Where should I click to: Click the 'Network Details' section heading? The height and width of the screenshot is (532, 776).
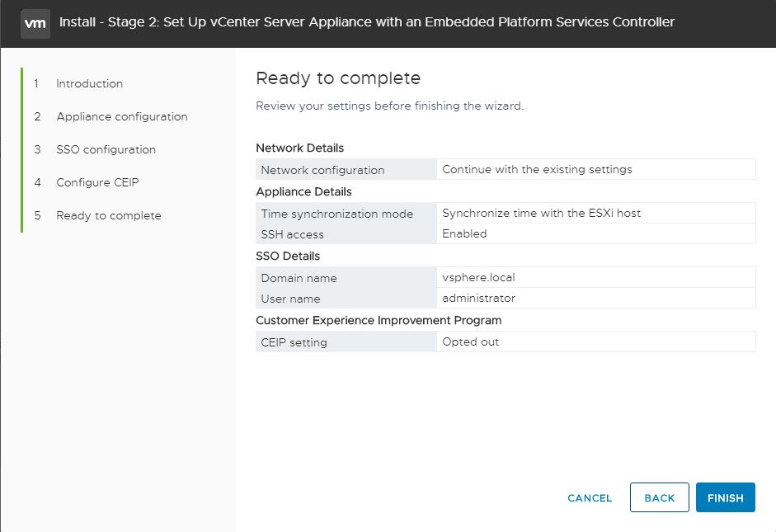click(299, 148)
